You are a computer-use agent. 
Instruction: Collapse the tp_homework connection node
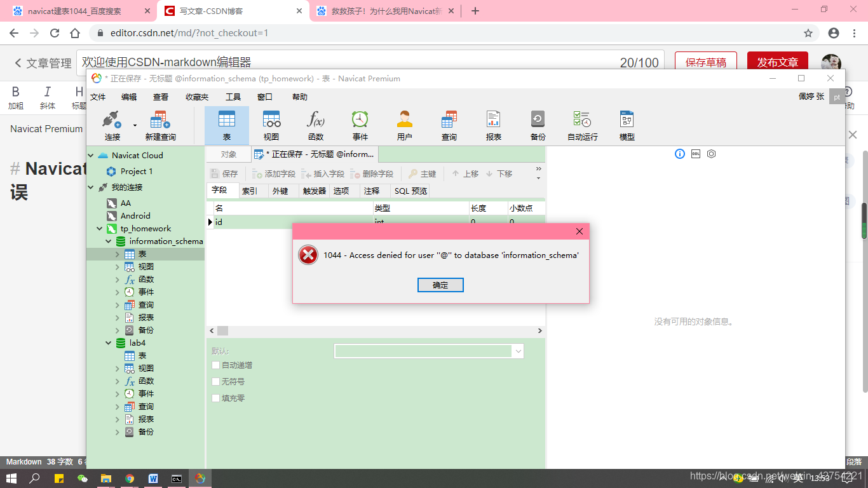100,229
